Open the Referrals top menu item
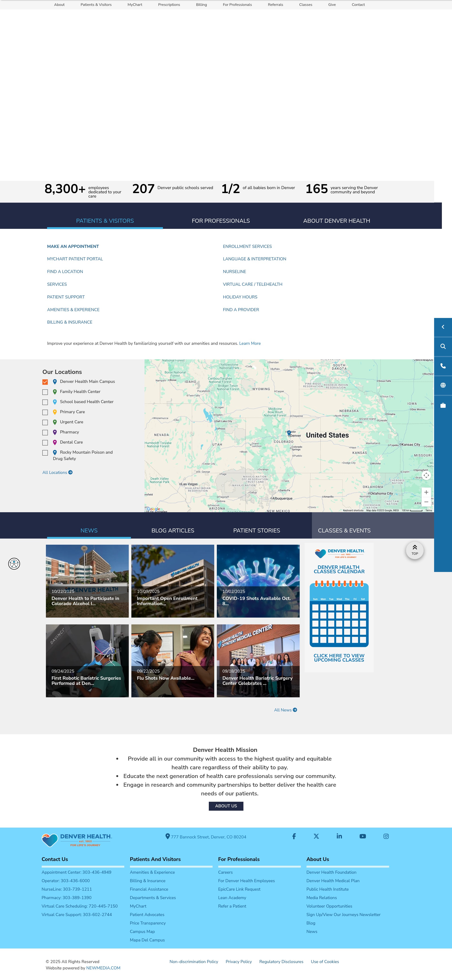This screenshot has height=980, width=452. point(275,4)
